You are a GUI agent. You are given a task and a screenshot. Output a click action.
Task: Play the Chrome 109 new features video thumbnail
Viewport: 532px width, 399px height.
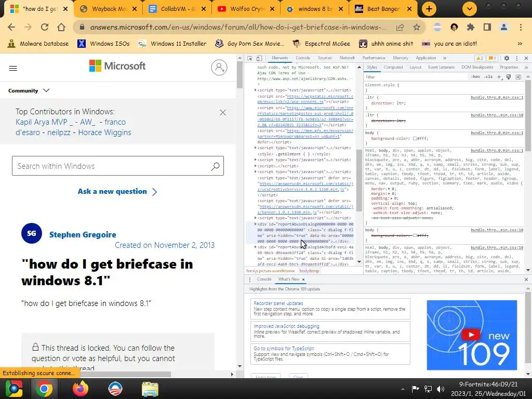[x=472, y=335]
